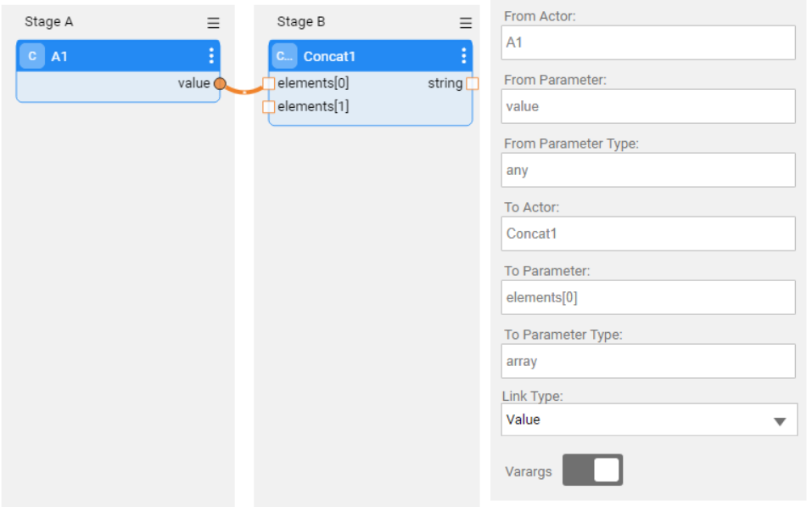Image resolution: width=812 pixels, height=507 pixels.
Task: Open the A1 actor three-dot menu
Action: coord(211,56)
